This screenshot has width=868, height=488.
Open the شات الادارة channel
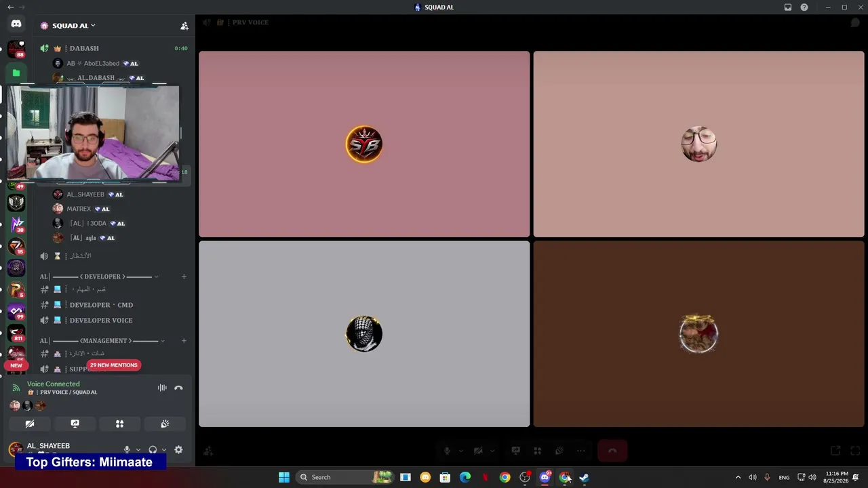point(114,353)
